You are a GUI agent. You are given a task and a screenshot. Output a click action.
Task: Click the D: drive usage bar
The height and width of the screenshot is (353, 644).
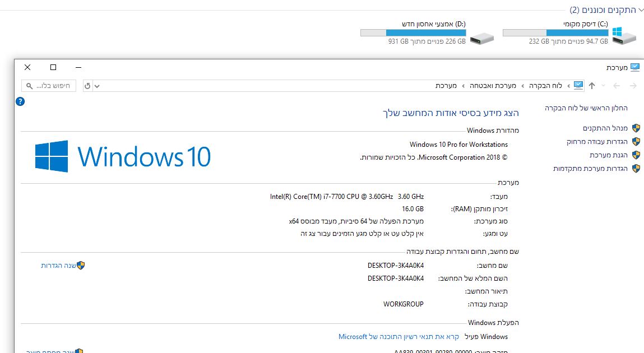point(413,33)
